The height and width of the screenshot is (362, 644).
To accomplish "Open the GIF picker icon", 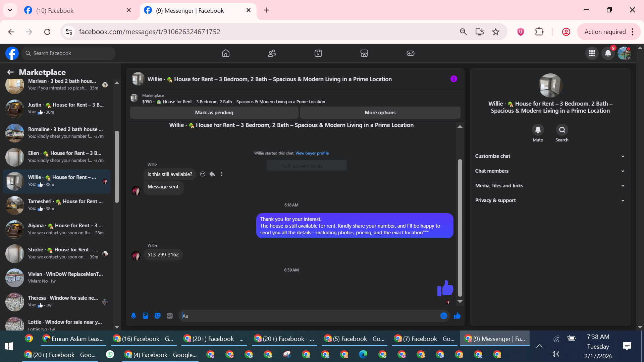I will click(170, 316).
